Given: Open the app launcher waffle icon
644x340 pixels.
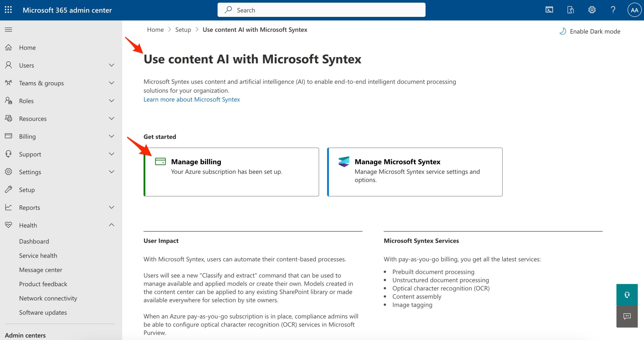Looking at the screenshot, I should [x=8, y=10].
